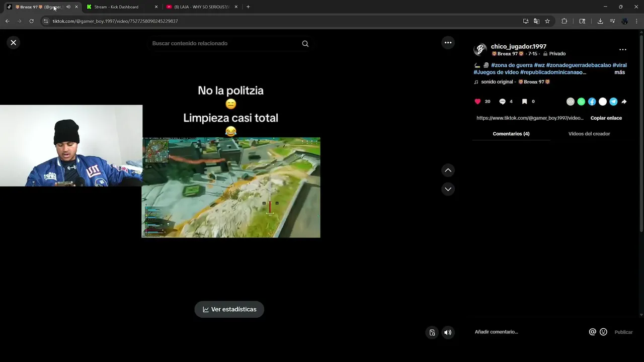Switch to 'LAJA - WHY SO SERIOUS' tab
The image size is (644, 362).
pyautogui.click(x=201, y=7)
